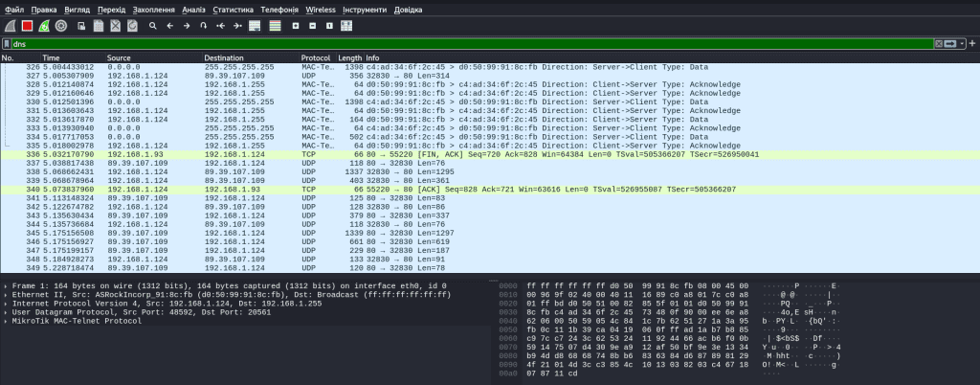Reload this capture file icon
Image resolution: width=980 pixels, height=385 pixels.
(132, 26)
